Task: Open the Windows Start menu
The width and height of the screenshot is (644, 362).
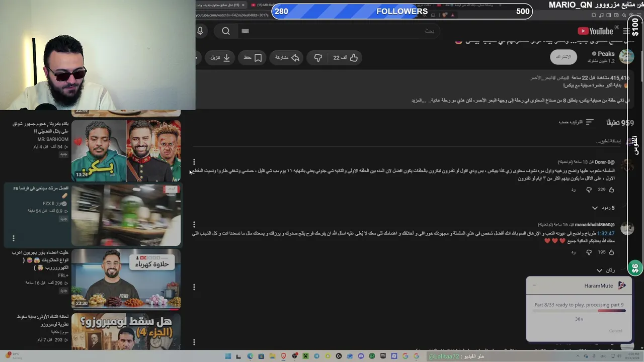Action: [x=228, y=356]
